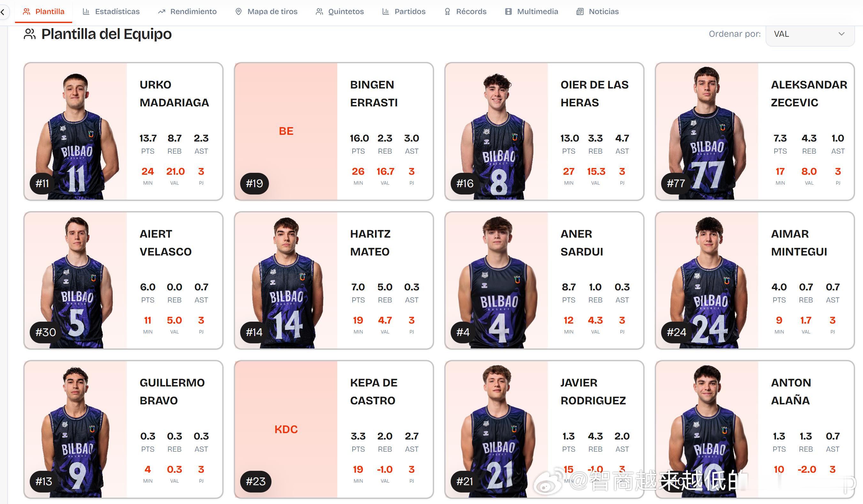Open Urko Madariaga player name link
The height and width of the screenshot is (504, 863).
tap(174, 94)
